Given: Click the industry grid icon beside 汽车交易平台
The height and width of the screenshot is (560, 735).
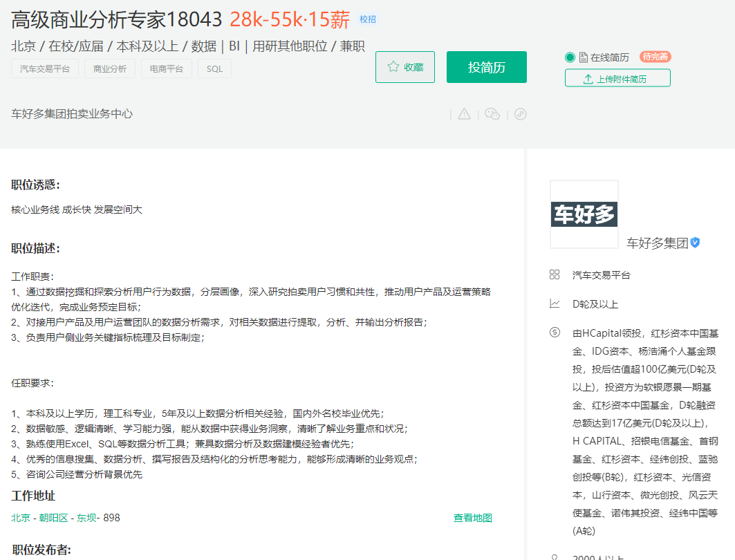Looking at the screenshot, I should point(555,274).
